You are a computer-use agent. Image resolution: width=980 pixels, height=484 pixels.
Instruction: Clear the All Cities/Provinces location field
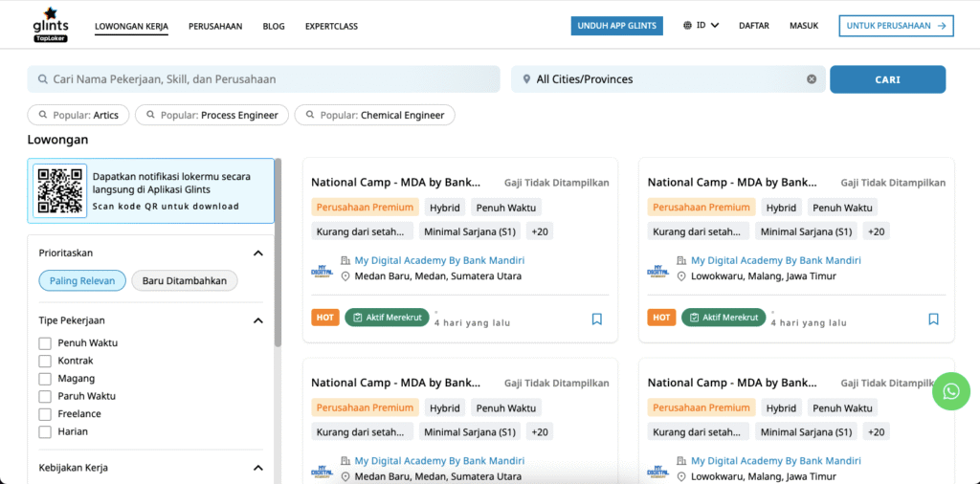pos(812,79)
